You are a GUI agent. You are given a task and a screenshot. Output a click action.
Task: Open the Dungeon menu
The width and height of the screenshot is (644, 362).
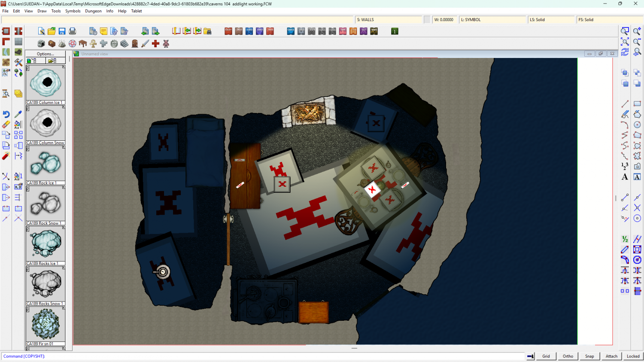point(93,11)
